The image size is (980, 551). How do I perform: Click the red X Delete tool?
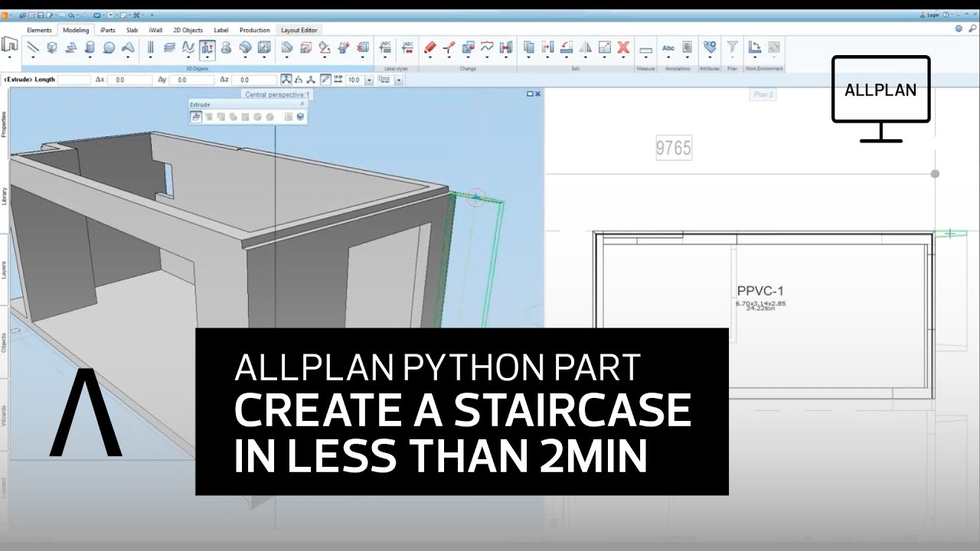tap(623, 47)
